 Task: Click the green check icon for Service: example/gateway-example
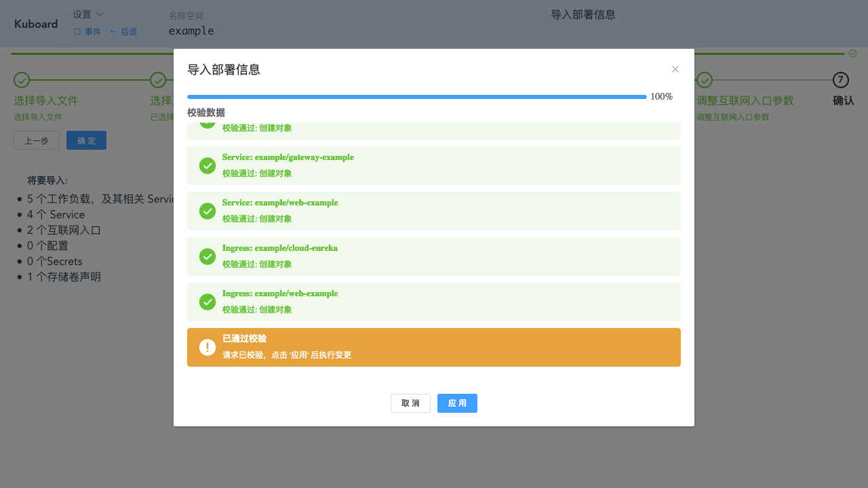click(x=208, y=165)
